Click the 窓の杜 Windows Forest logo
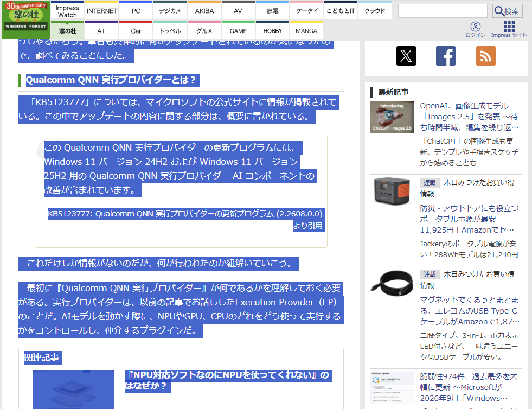 click(26, 20)
